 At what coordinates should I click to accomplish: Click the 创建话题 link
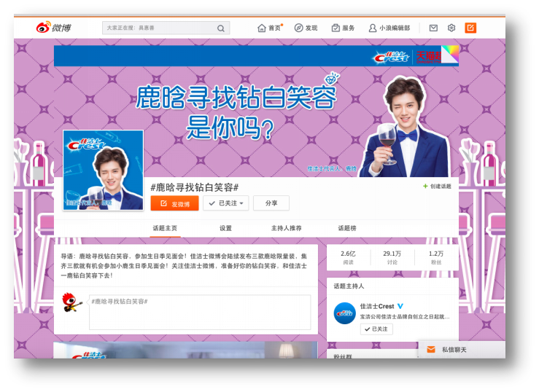tap(441, 186)
